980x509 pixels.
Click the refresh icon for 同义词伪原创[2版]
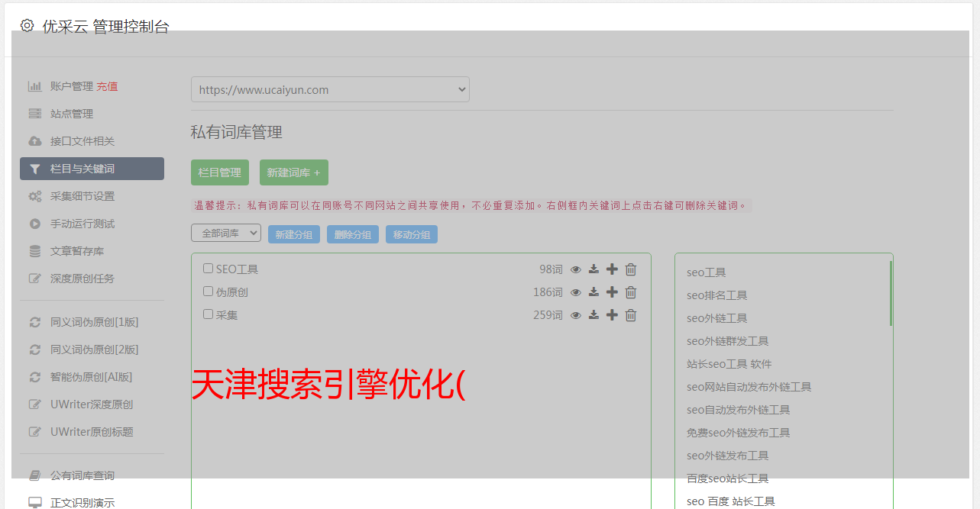coord(35,350)
